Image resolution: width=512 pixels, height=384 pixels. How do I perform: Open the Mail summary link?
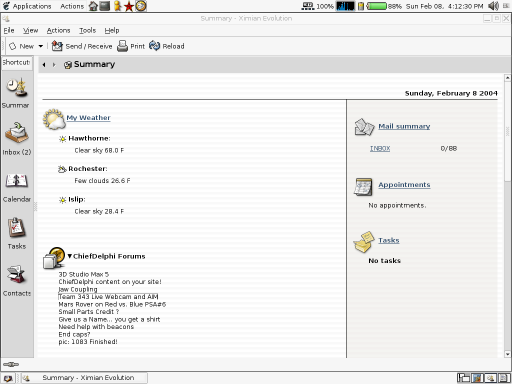pyautogui.click(x=404, y=126)
